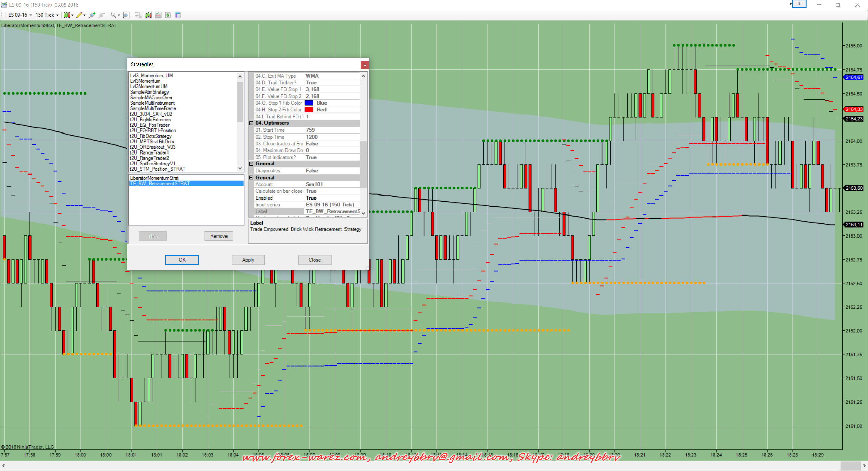Select the yellow pencil drawing tools icon
The width and height of the screenshot is (868, 471).
(79, 15)
